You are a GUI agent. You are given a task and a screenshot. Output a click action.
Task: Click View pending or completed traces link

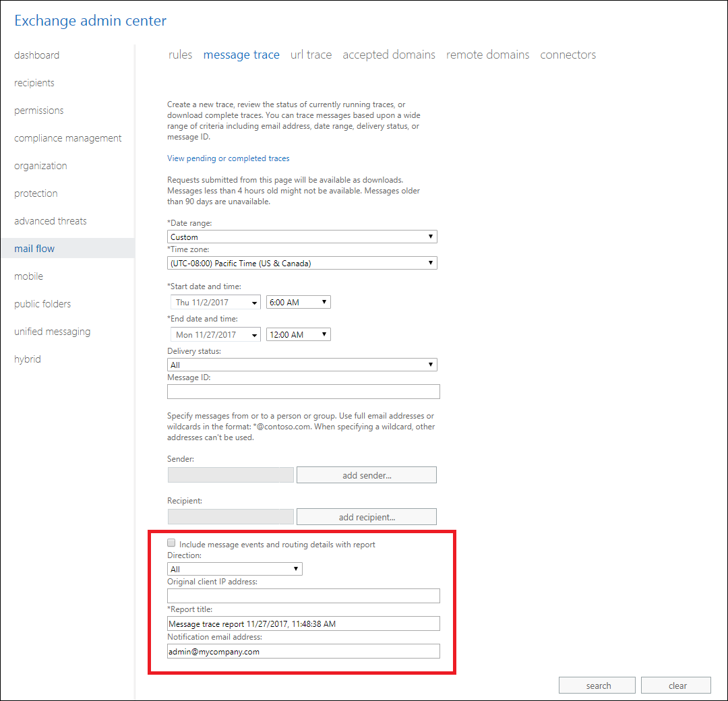228,158
